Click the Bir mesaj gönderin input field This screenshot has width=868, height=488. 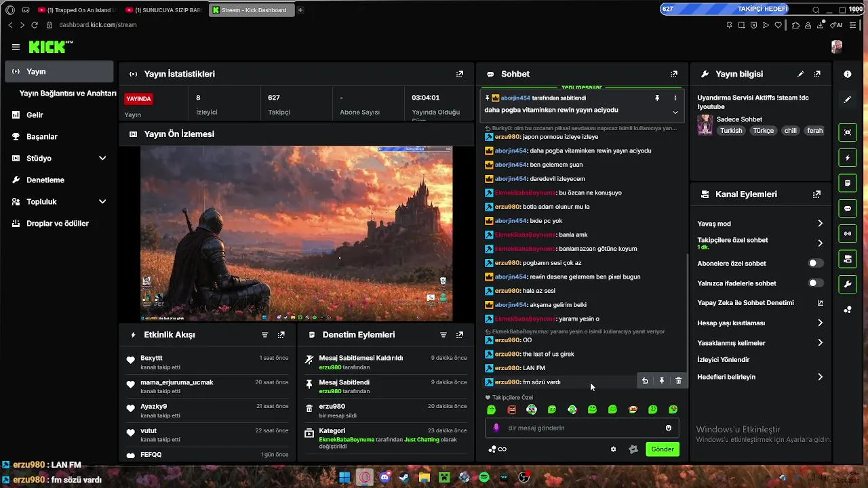(583, 428)
